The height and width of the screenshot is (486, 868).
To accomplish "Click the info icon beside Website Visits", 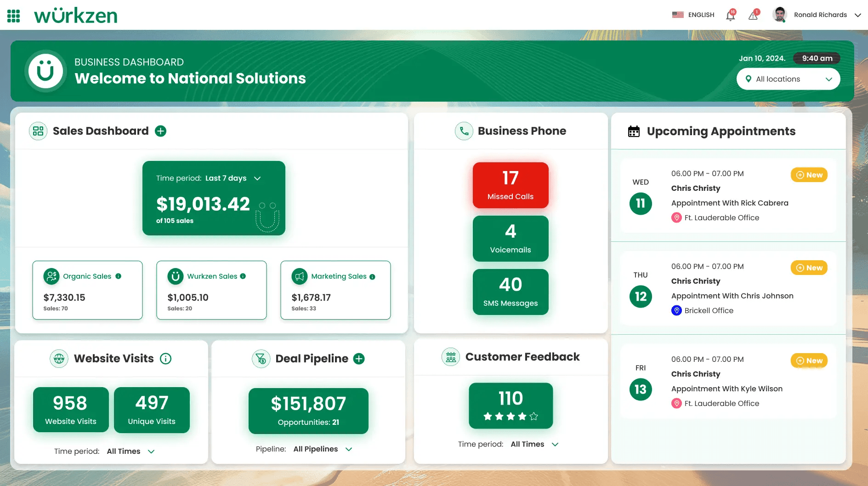I will click(165, 359).
